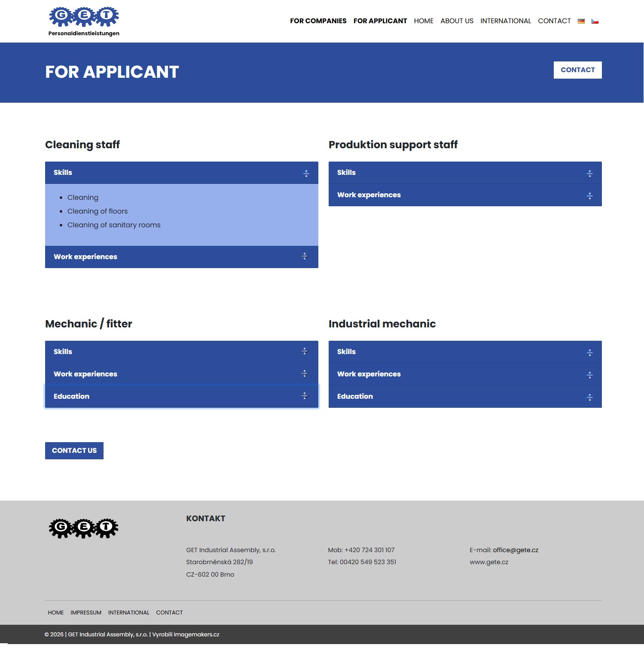The height and width of the screenshot is (663, 644).
Task: Open the FOR COMPANIES menu item
Action: (x=318, y=21)
